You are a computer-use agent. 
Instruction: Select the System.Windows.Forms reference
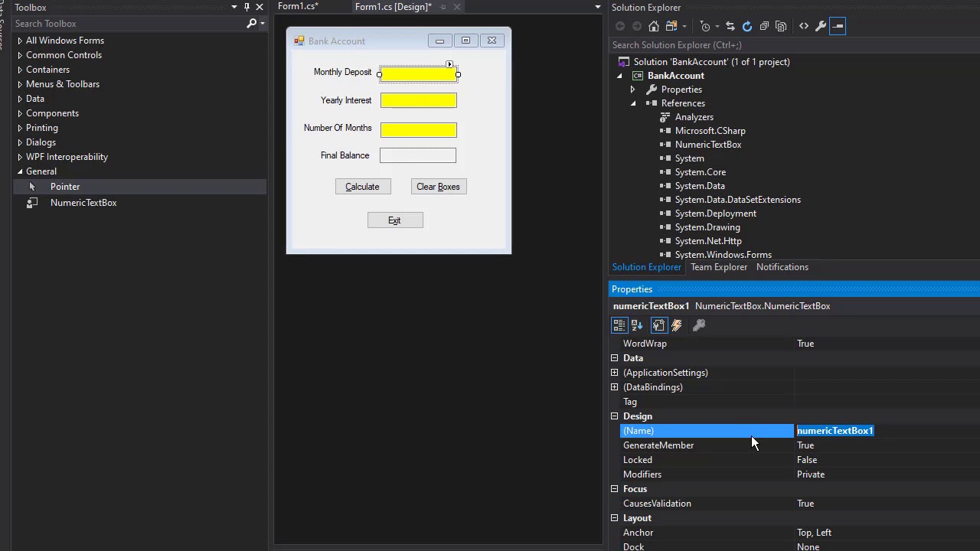[x=723, y=255]
